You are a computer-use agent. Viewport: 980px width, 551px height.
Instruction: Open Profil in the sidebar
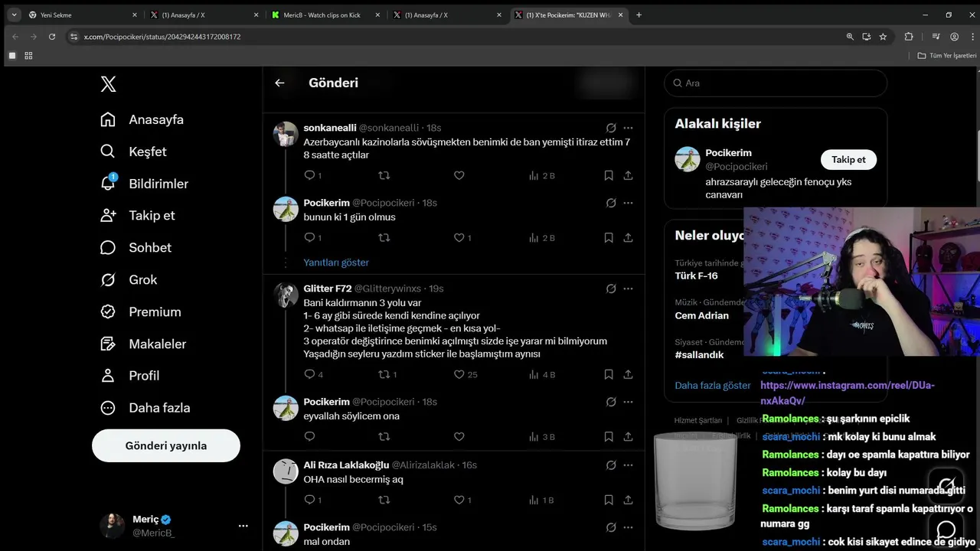[x=130, y=375]
